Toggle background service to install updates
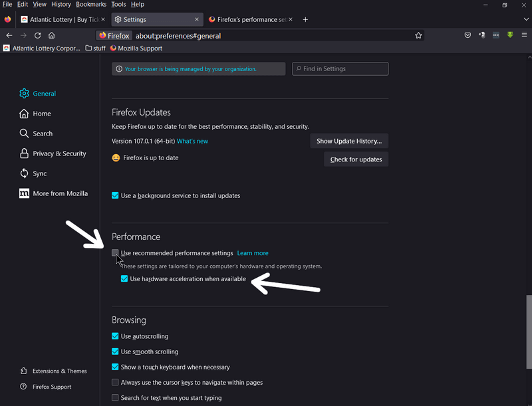The width and height of the screenshot is (532, 406). [115, 195]
